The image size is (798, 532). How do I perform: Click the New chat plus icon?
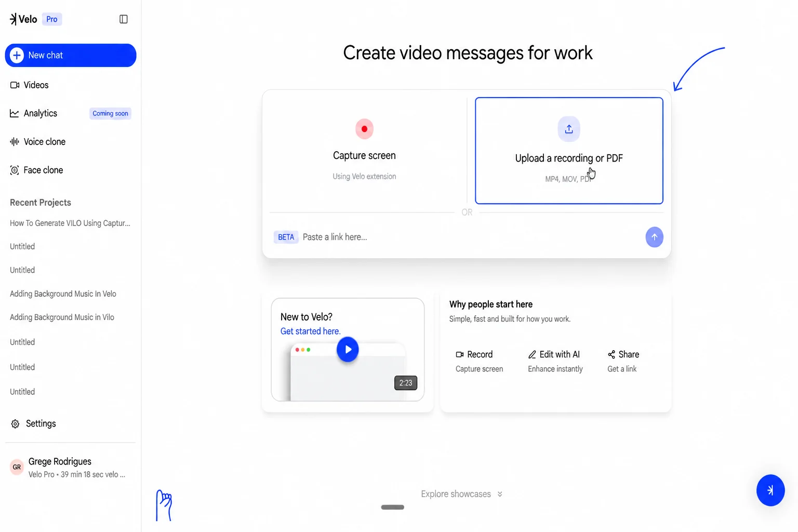(x=17, y=55)
